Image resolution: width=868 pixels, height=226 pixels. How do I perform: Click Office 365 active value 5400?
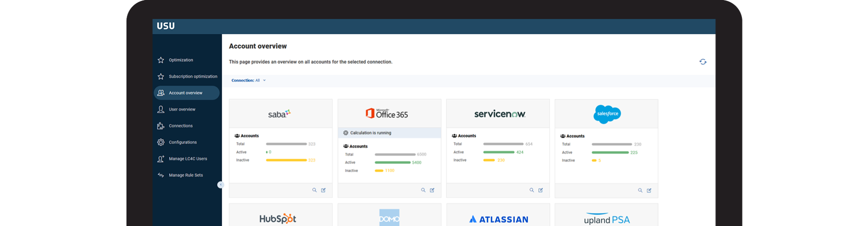click(417, 163)
